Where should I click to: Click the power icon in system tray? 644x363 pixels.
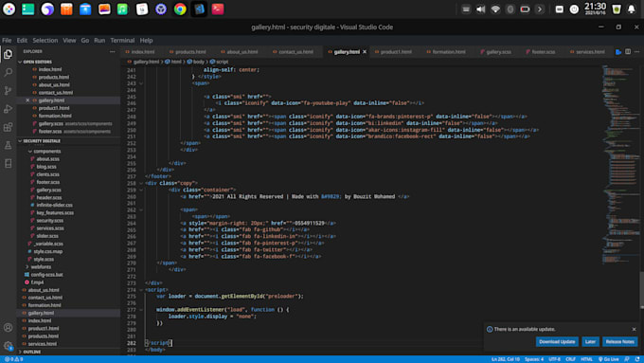[x=574, y=9]
